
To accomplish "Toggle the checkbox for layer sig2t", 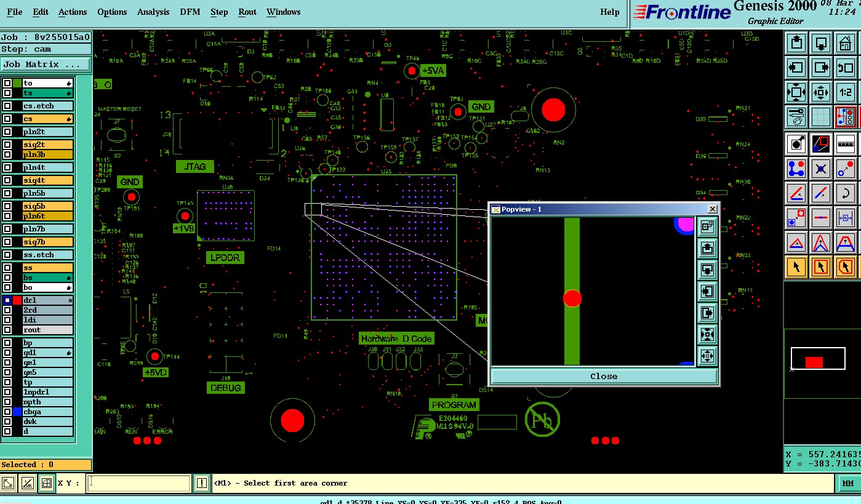I will [x=7, y=145].
